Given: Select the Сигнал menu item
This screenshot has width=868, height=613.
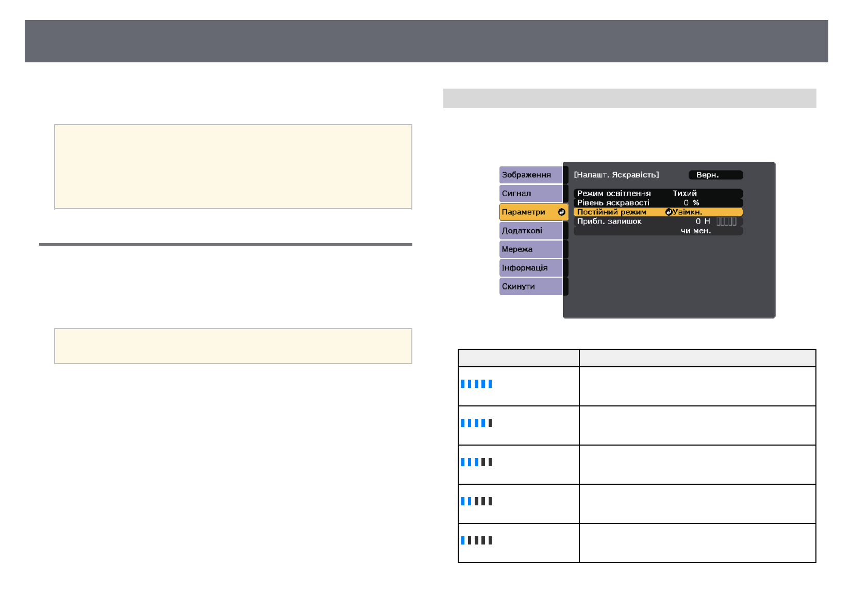Looking at the screenshot, I should pos(530,194).
